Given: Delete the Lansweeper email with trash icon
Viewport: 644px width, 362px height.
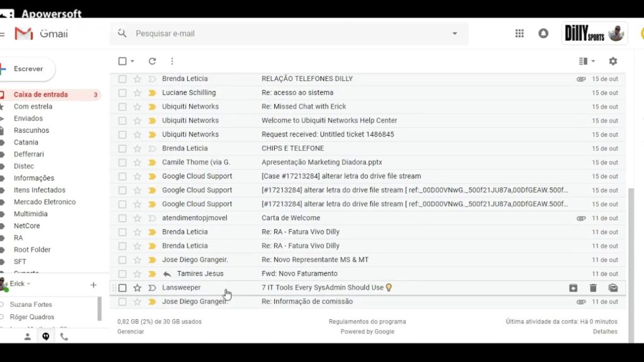Looking at the screenshot, I should [x=593, y=288].
